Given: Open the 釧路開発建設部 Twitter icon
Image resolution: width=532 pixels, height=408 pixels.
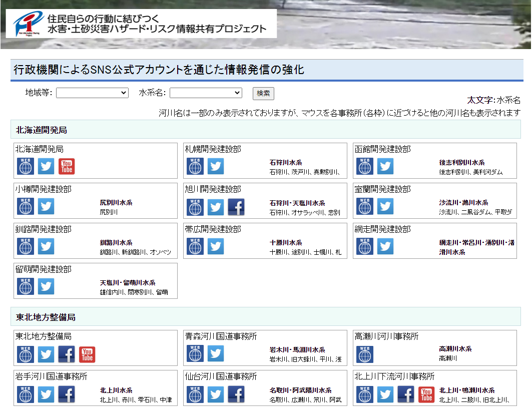Looking at the screenshot, I should 46,246.
